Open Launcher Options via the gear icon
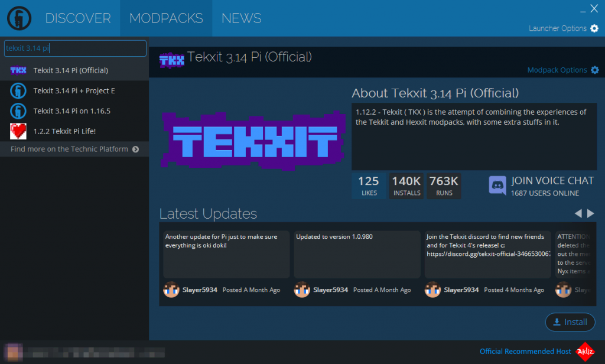 pos(594,28)
